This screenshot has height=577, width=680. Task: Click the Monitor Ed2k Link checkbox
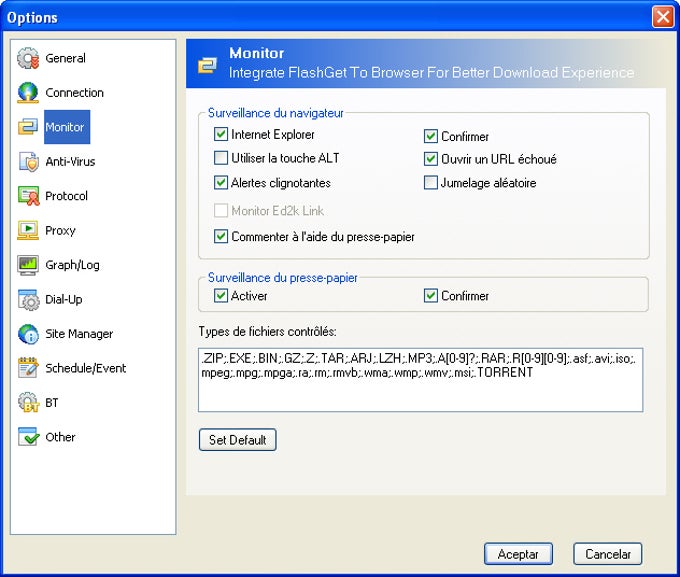221,210
